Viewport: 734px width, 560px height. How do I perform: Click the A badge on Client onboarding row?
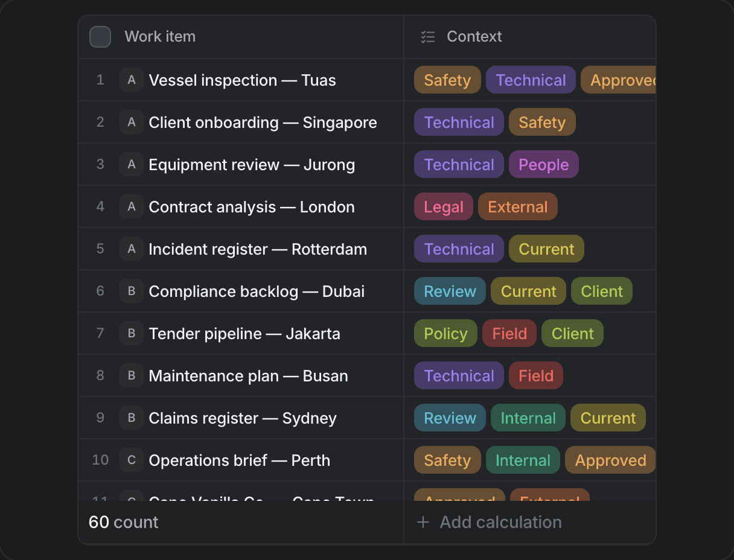click(132, 122)
